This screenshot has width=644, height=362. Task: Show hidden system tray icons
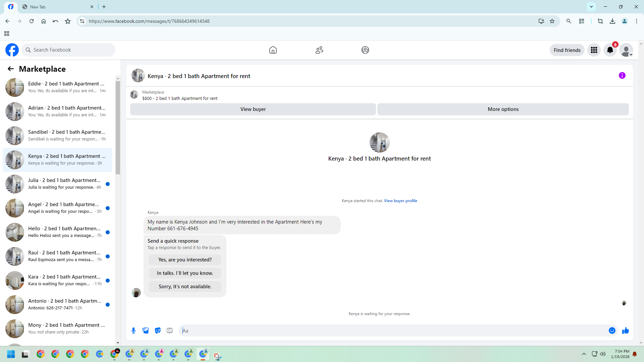point(584,354)
